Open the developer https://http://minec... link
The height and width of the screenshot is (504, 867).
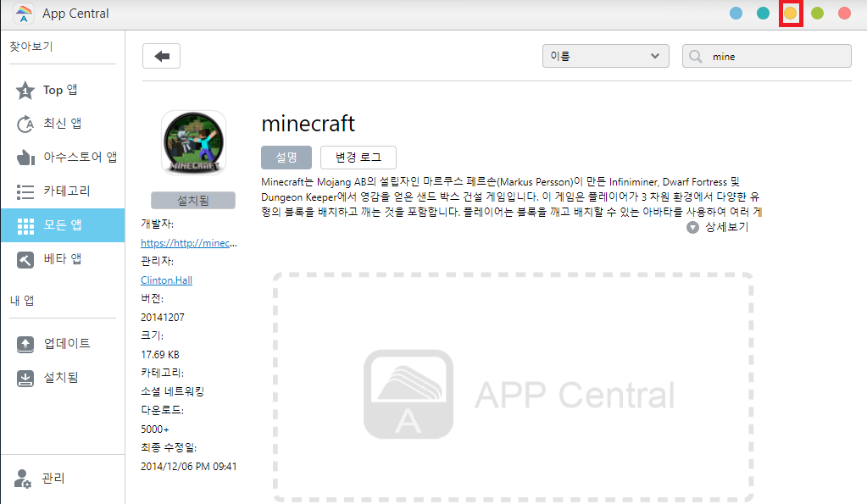188,243
